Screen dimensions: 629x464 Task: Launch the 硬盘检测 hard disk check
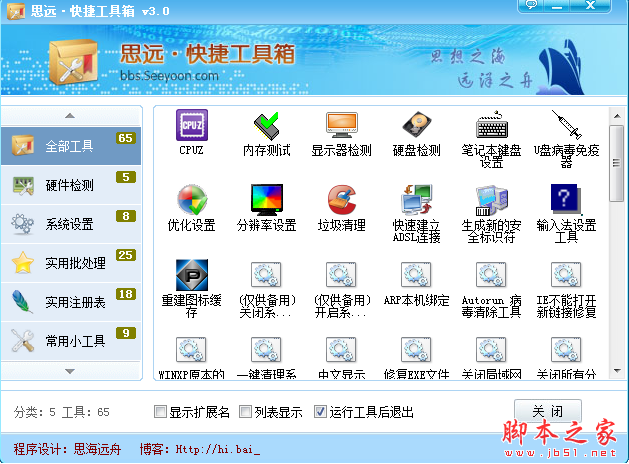point(417,125)
